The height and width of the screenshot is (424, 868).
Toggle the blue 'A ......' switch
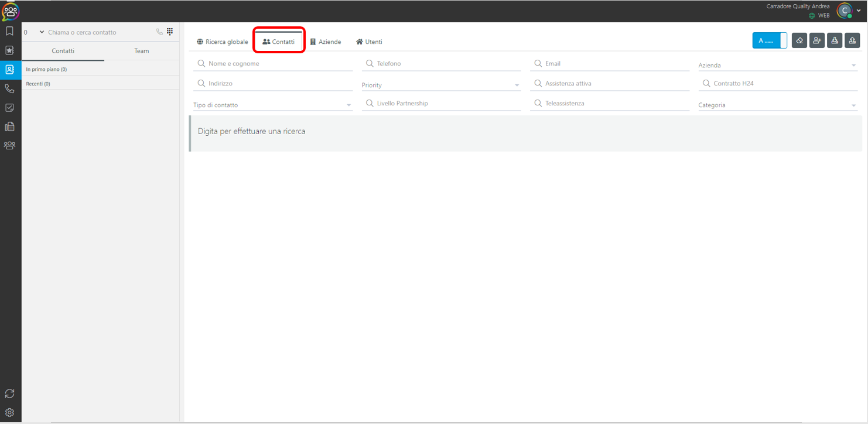[x=770, y=40]
